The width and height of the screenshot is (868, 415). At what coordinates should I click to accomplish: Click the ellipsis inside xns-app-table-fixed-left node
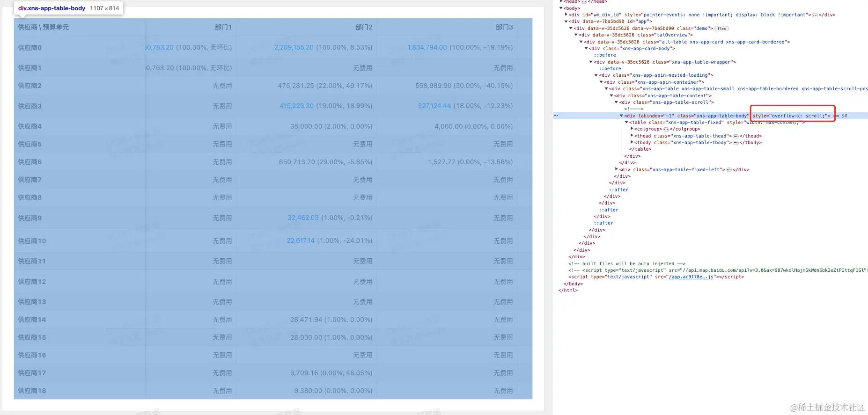(728, 170)
